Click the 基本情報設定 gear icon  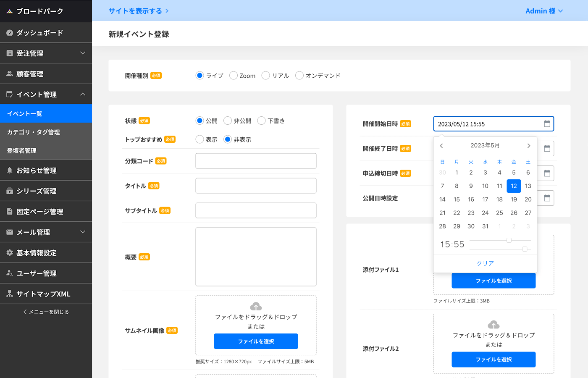tap(10, 253)
